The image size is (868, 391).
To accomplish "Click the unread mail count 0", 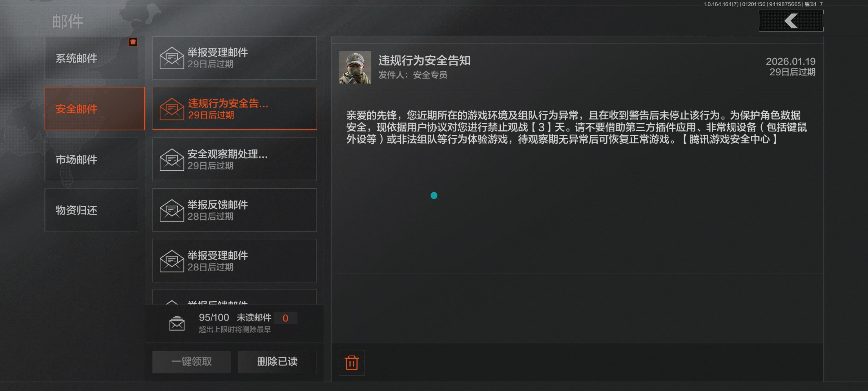I will coord(286,318).
